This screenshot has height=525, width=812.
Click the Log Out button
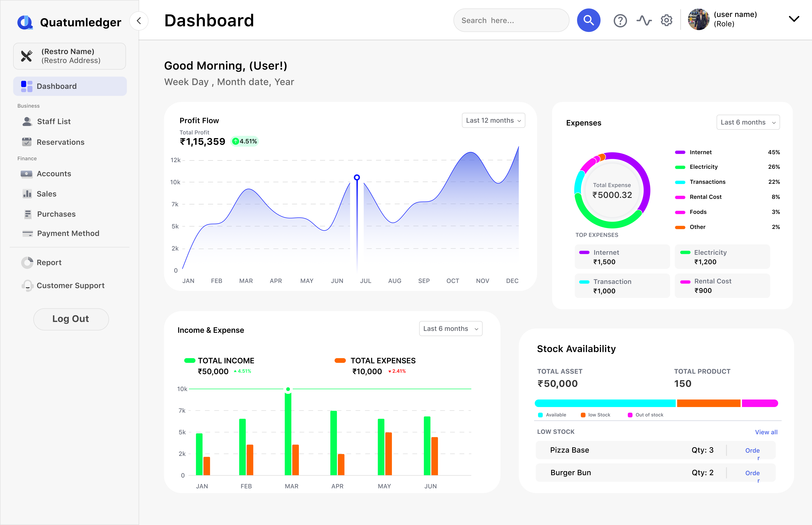[71, 319]
